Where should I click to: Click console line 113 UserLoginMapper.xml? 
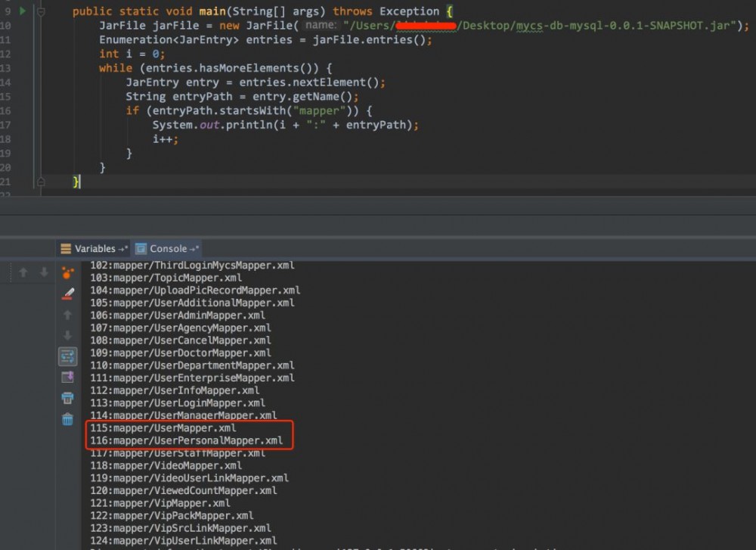(178, 403)
